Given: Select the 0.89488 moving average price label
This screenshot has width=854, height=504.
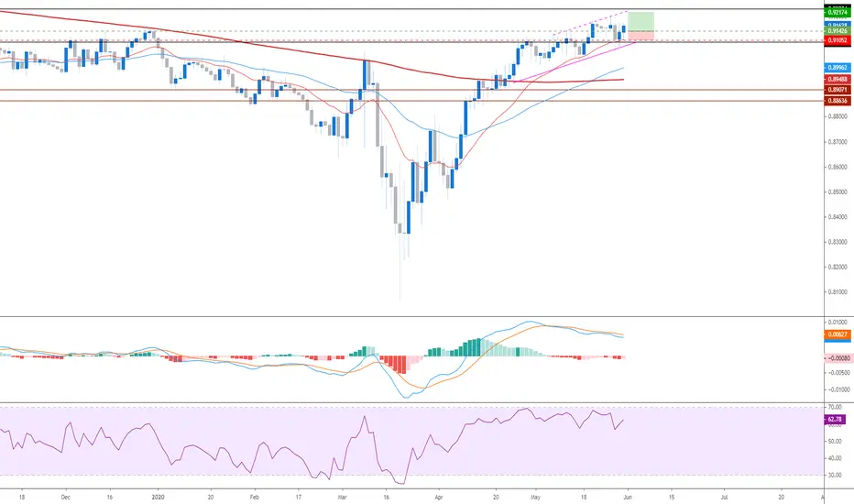Looking at the screenshot, I should [x=838, y=80].
